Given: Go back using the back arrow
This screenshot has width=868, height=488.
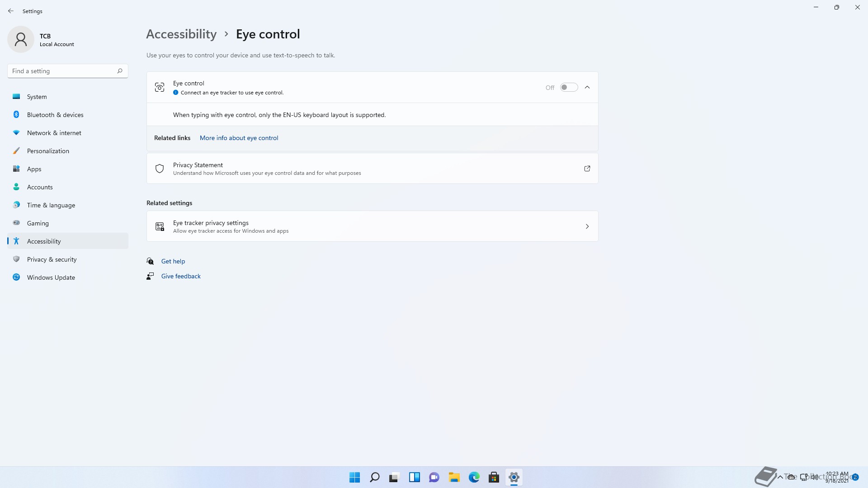Looking at the screenshot, I should tap(11, 11).
